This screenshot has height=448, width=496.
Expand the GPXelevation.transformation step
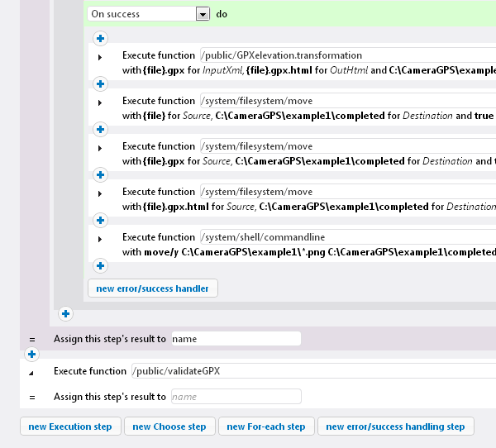click(100, 57)
